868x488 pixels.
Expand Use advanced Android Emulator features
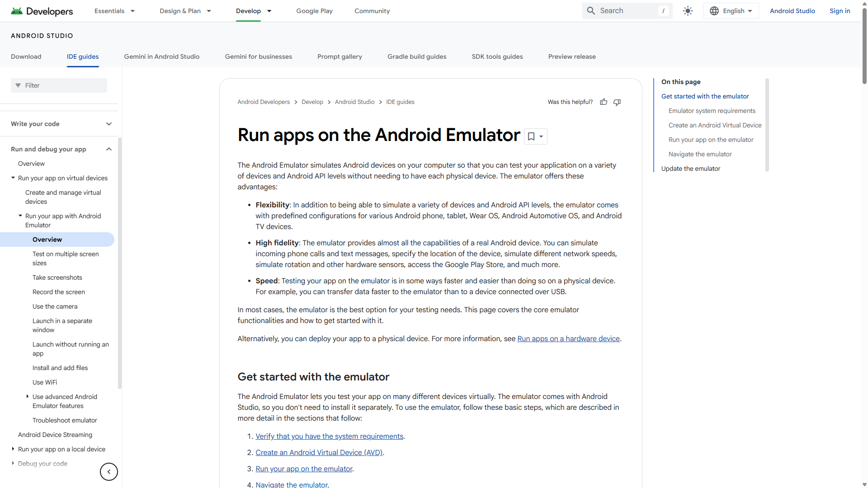(28, 397)
